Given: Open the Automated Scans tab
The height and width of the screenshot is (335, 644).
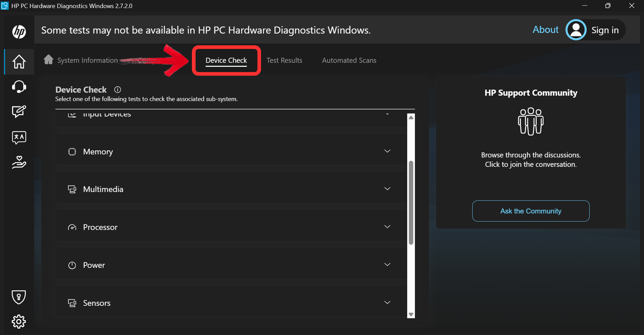Looking at the screenshot, I should pyautogui.click(x=349, y=60).
